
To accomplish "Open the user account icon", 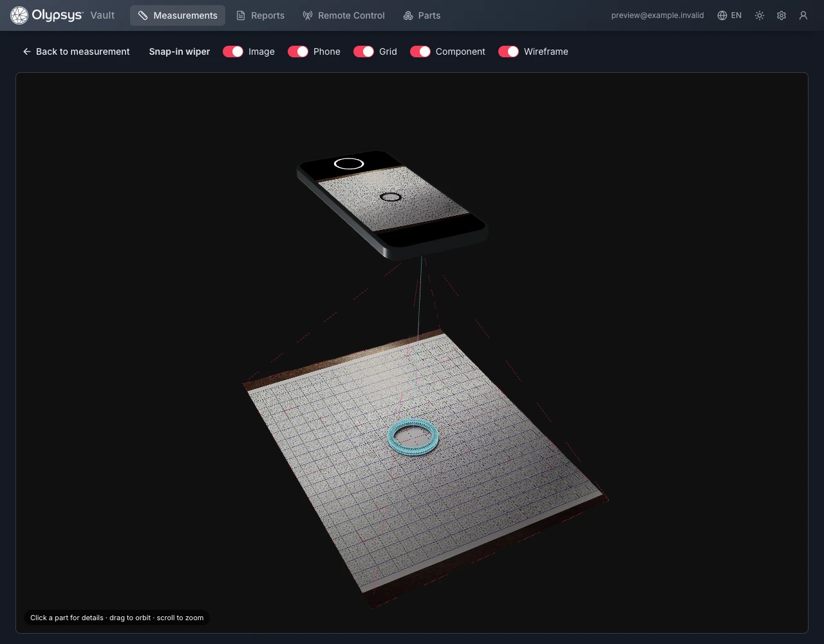I will (803, 15).
